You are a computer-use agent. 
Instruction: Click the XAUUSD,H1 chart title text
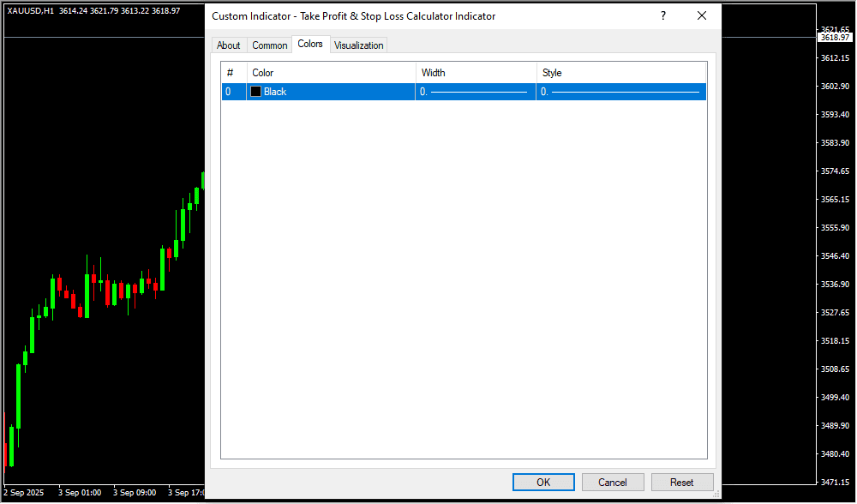point(31,11)
